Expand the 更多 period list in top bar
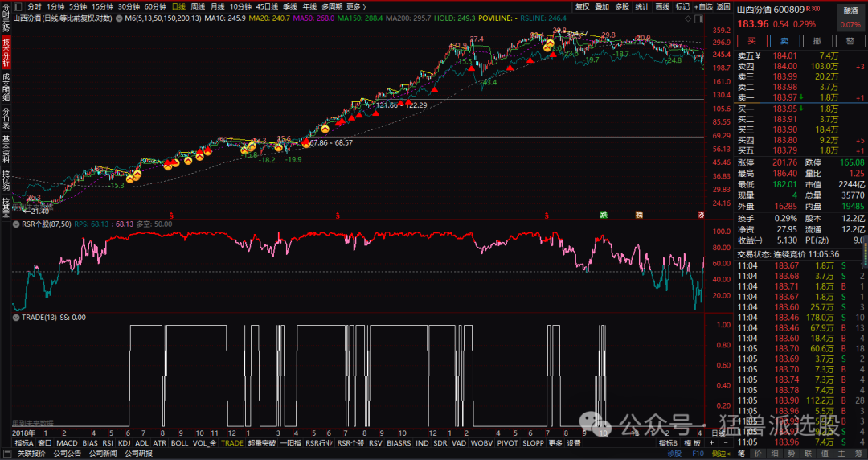Viewport: 868px width, 460px height. (357, 6)
